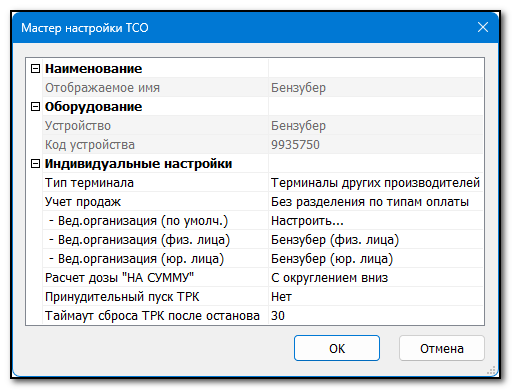Click value Бензубер (юр. лица)

(332, 259)
